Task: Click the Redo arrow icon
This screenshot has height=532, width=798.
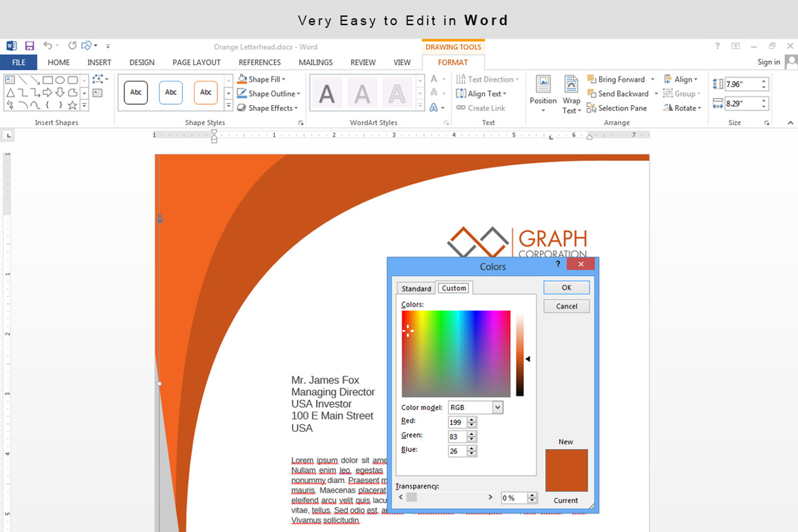Action: coord(72,46)
